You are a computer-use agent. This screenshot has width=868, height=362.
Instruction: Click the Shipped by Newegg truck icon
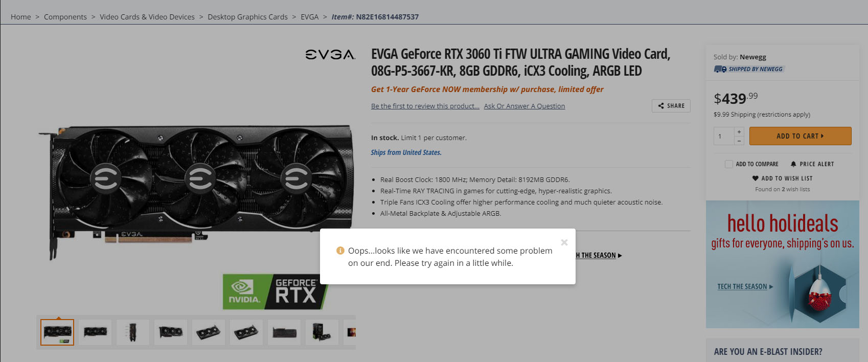click(720, 69)
